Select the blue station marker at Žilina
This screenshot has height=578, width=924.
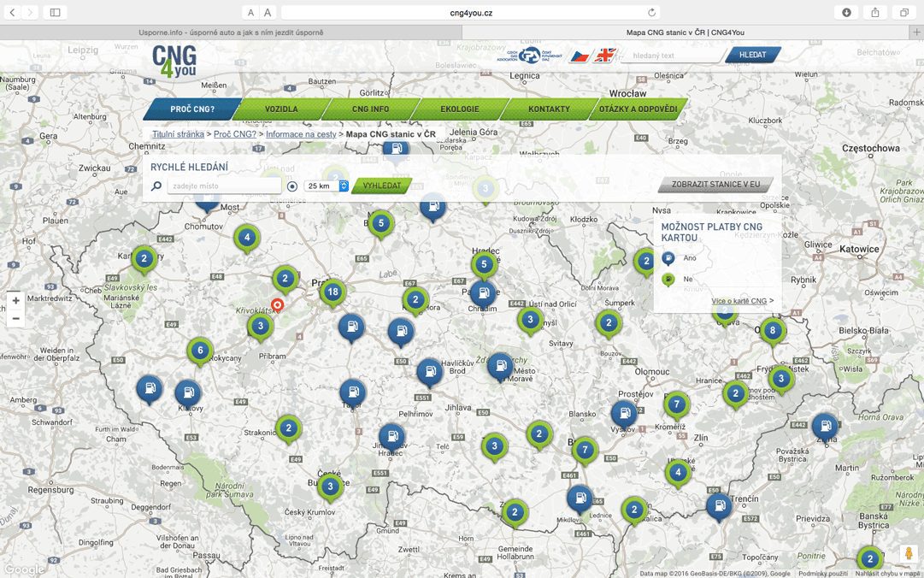[x=825, y=428]
